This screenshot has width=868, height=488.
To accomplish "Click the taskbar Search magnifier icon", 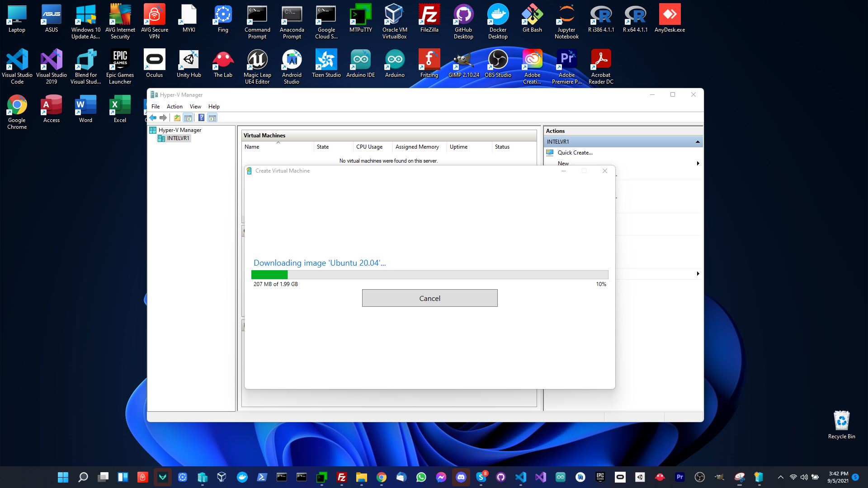I will coord(83,477).
